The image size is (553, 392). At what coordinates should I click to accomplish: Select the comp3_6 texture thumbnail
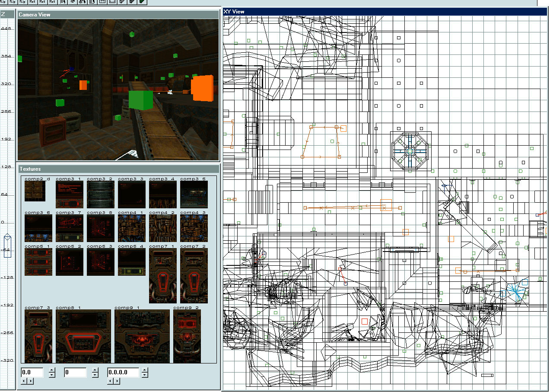point(38,228)
